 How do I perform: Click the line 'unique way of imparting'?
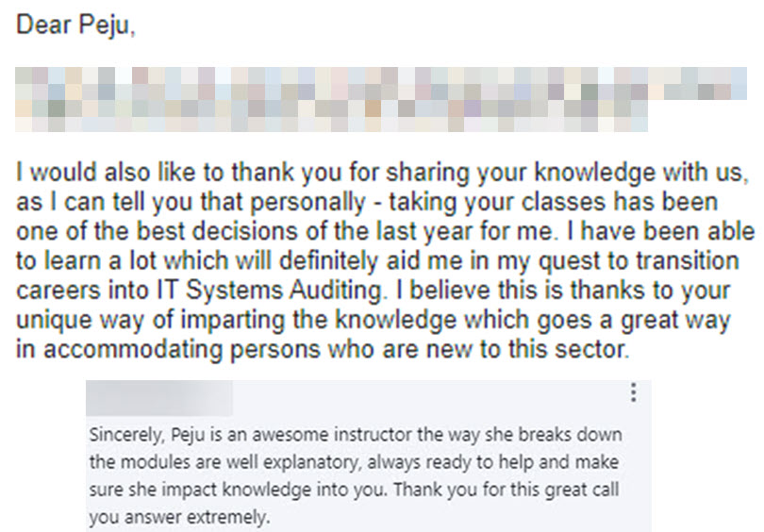(x=374, y=320)
